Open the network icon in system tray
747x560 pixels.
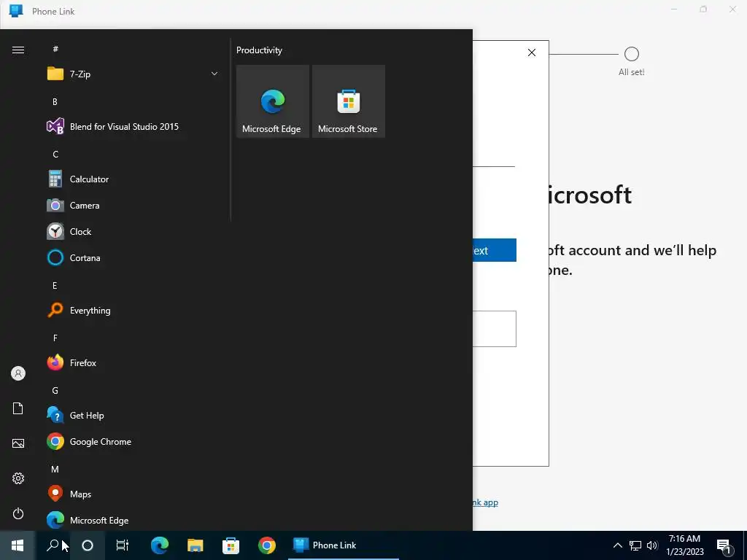pyautogui.click(x=635, y=545)
